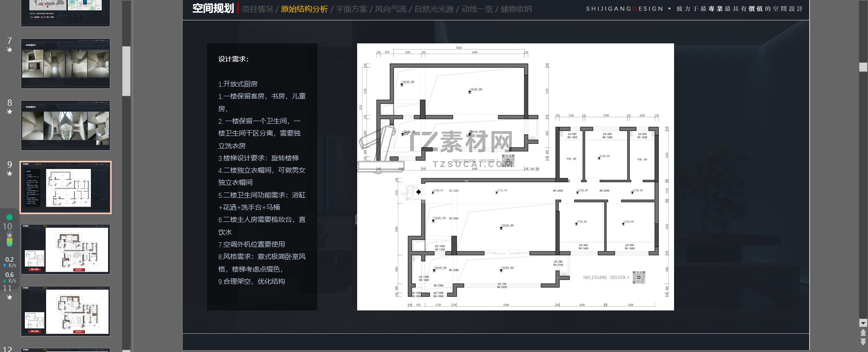Image resolution: width=868 pixels, height=352 pixels.
Task: Click the 风向气流 navigation item
Action: click(391, 9)
